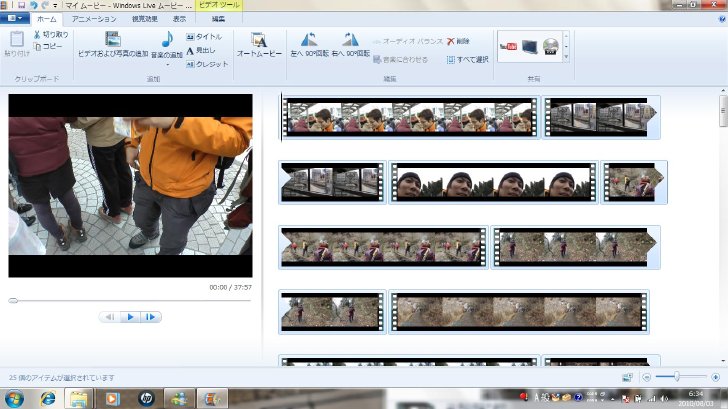Open Internet Explorer from the taskbar
Image resolution: width=728 pixels, height=409 pixels.
pyautogui.click(x=47, y=399)
